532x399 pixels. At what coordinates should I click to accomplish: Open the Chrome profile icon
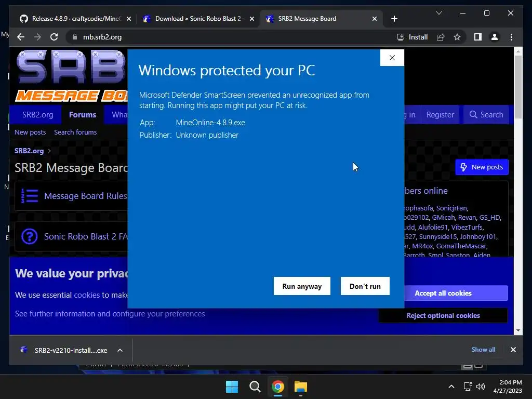pyautogui.click(x=495, y=37)
